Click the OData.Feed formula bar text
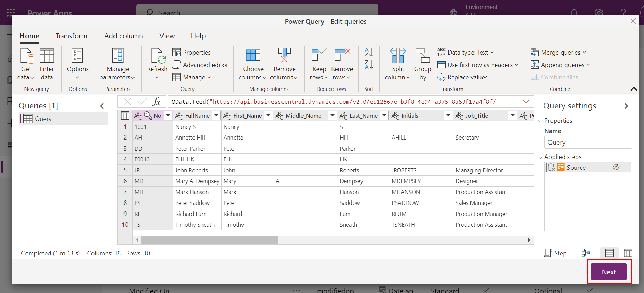The width and height of the screenshot is (644, 293). pos(334,102)
